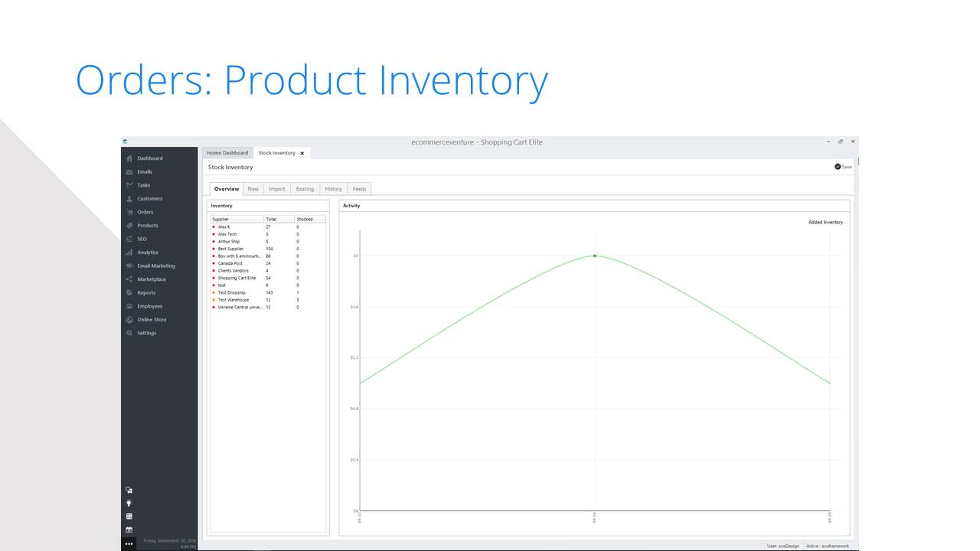This screenshot has height=551, width=980.
Task: Select the SEO sliders icon
Action: [129, 239]
